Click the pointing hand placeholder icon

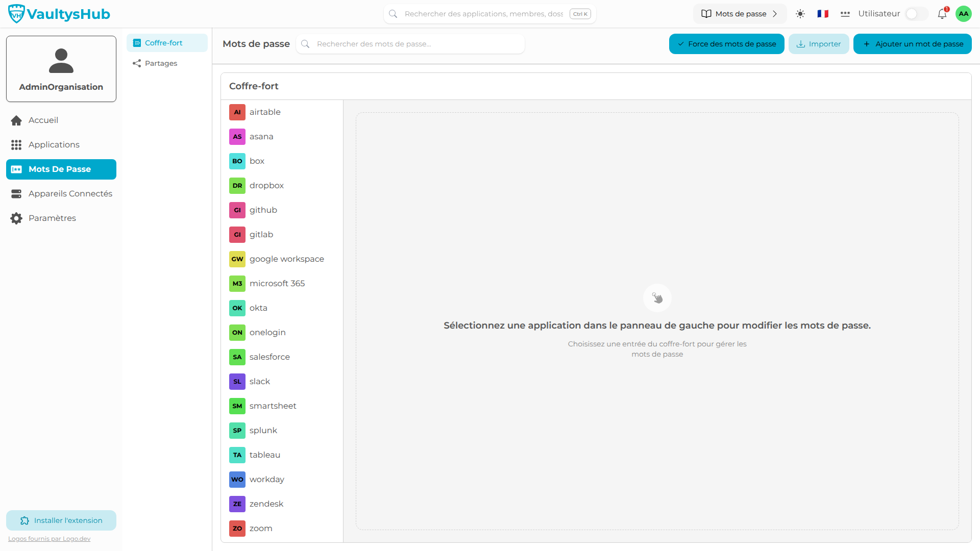pyautogui.click(x=657, y=298)
